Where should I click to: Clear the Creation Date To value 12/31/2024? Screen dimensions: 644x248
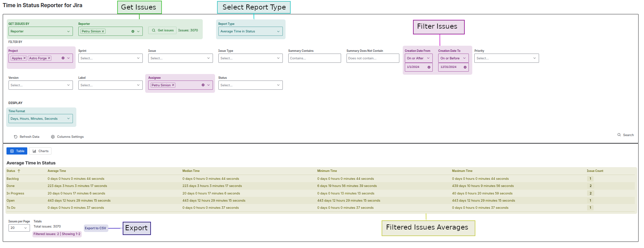[x=465, y=67]
